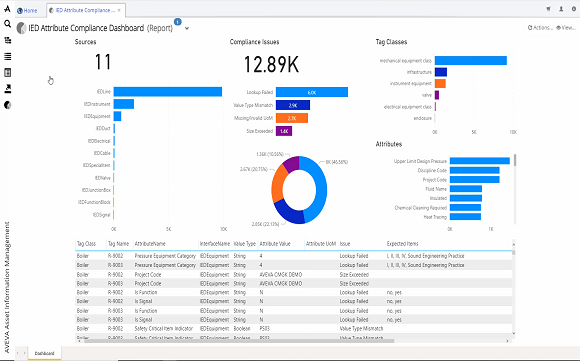Sort by Attribute Value column header
This screenshot has width=580, height=361.
coord(275,244)
